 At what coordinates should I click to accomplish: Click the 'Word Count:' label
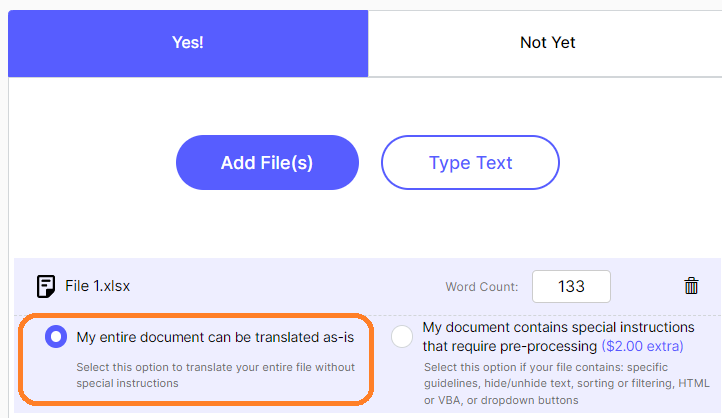482,287
